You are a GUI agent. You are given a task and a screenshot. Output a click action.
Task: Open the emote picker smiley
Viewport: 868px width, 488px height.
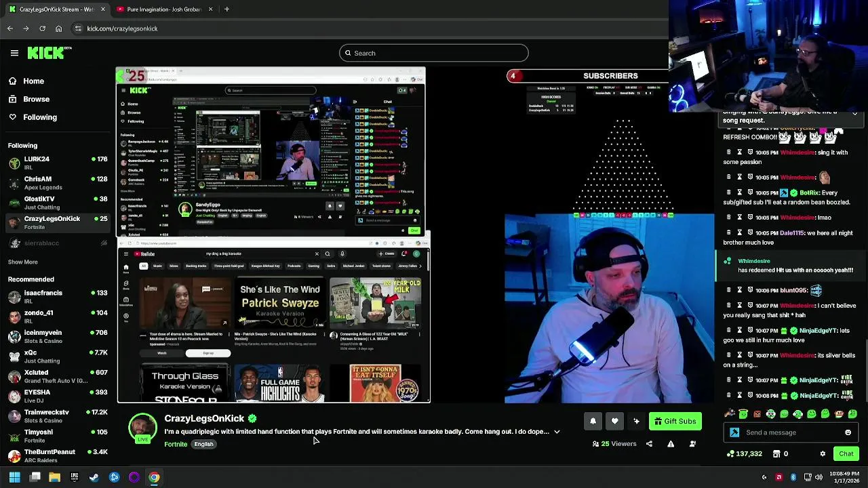point(848,432)
